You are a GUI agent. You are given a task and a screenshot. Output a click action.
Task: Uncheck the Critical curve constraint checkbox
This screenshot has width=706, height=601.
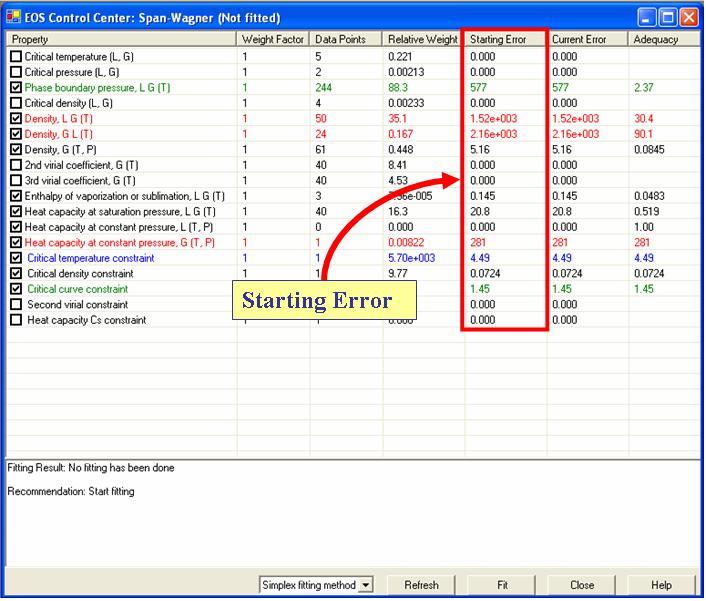click(16, 289)
